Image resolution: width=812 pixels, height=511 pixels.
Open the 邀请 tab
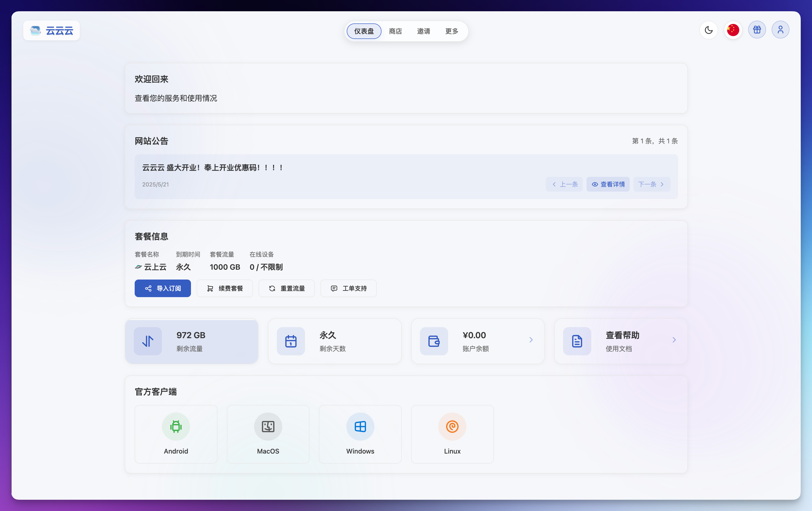tap(423, 31)
